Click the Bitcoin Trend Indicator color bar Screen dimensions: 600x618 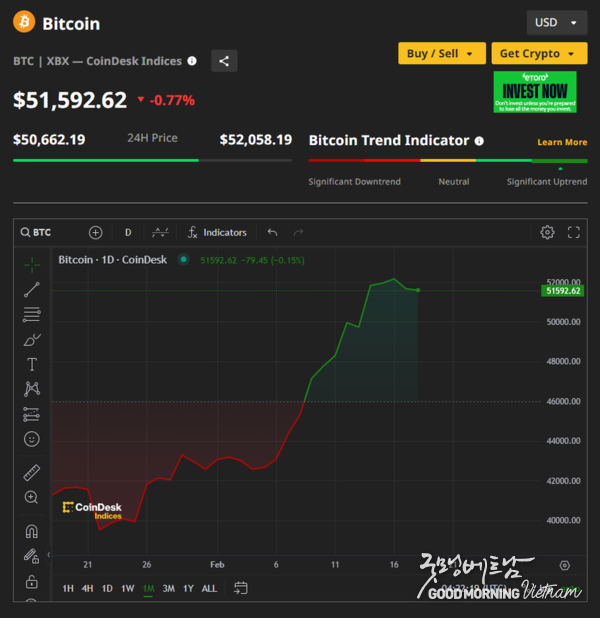tap(448, 161)
